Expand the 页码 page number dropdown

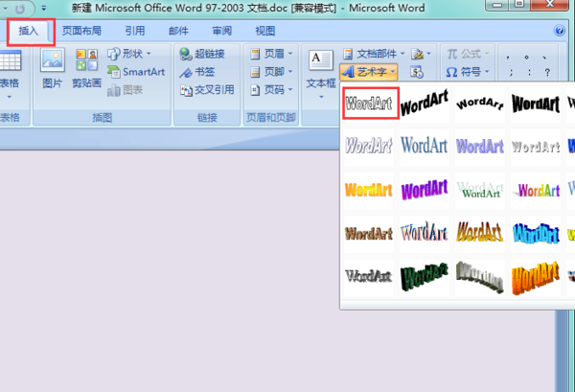tap(290, 89)
